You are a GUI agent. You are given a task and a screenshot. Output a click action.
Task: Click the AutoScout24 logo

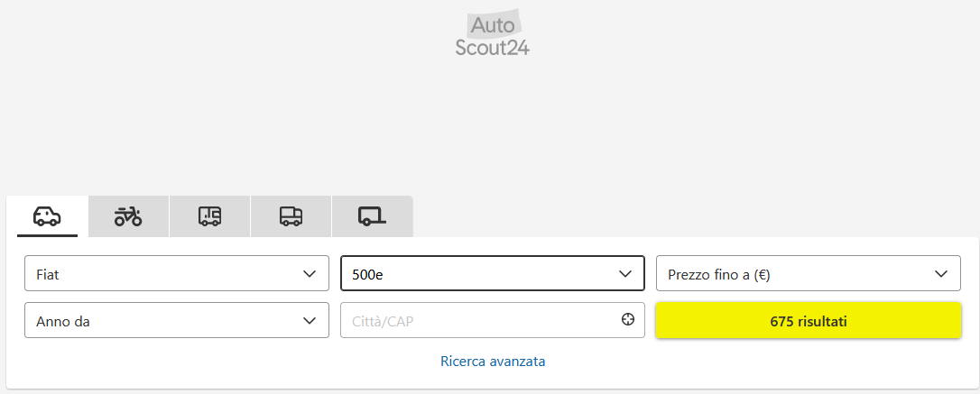coord(493,33)
